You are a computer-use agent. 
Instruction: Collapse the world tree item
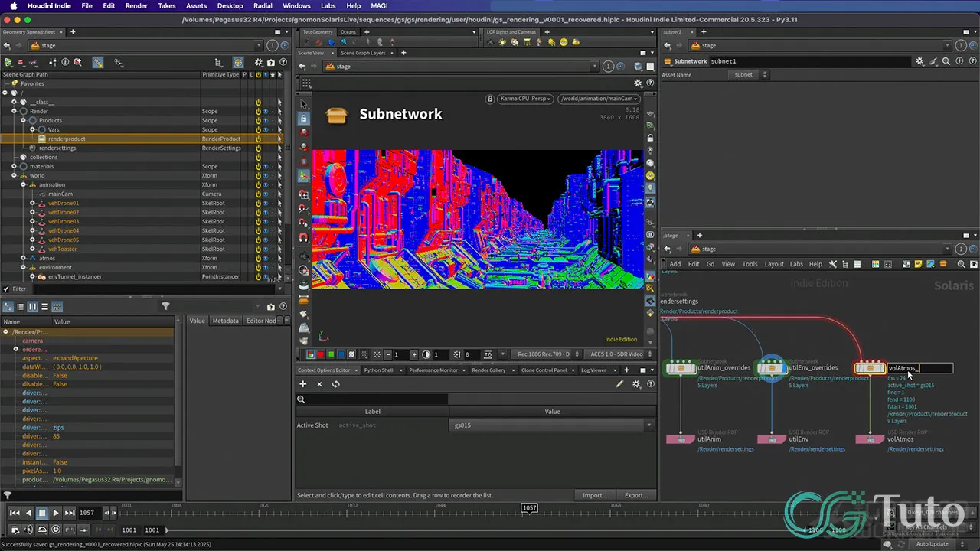(14, 176)
